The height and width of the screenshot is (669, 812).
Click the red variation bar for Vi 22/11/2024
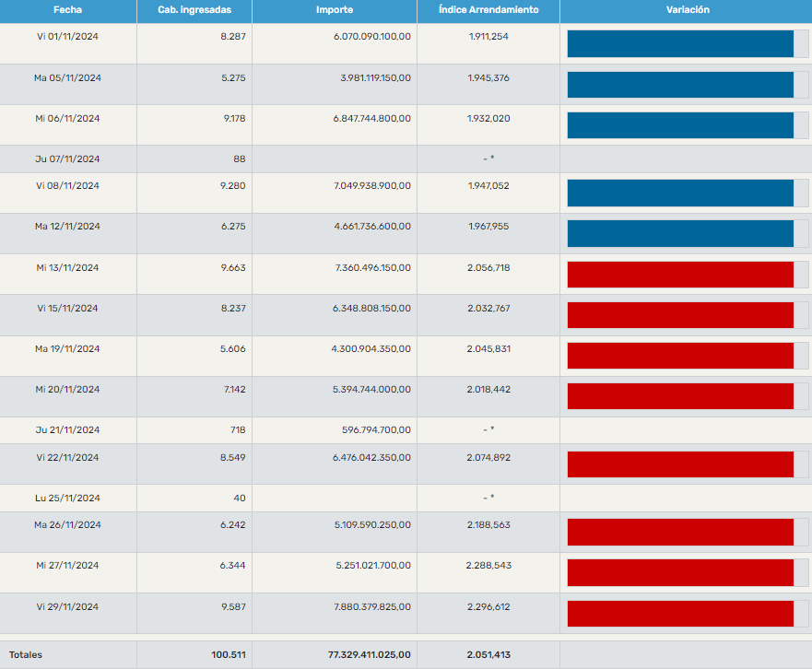coord(680,464)
